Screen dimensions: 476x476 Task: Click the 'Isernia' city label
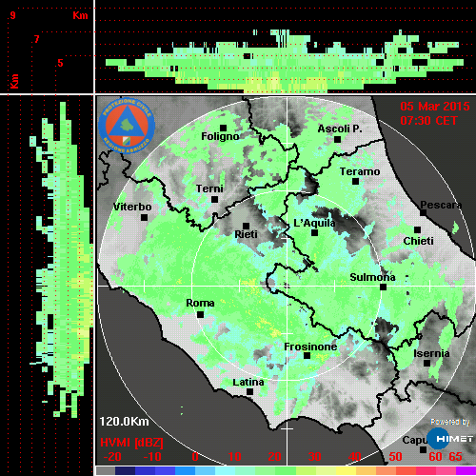point(431,353)
